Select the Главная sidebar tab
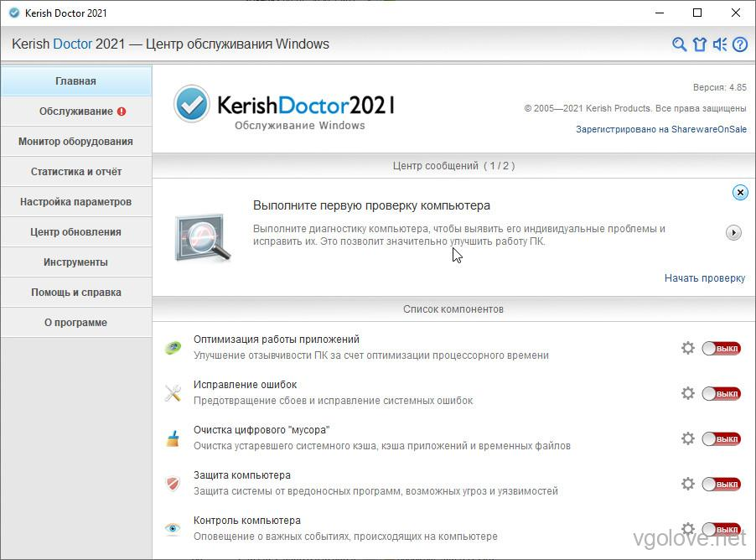Image resolution: width=756 pixels, height=560 pixels. click(x=76, y=81)
